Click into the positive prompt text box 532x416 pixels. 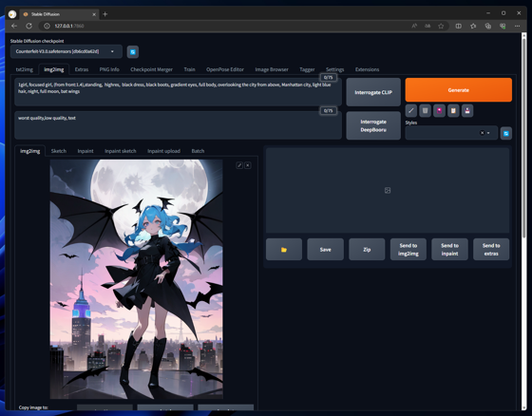(x=178, y=92)
